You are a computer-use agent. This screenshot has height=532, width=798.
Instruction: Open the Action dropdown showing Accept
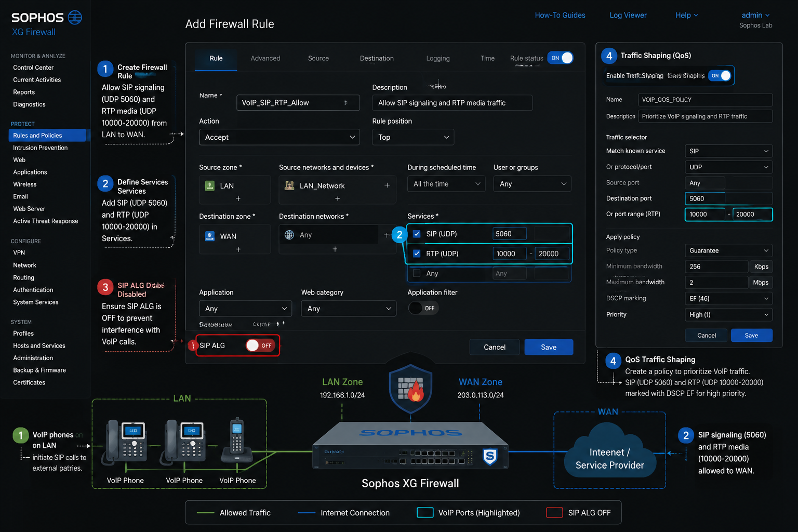click(x=280, y=137)
